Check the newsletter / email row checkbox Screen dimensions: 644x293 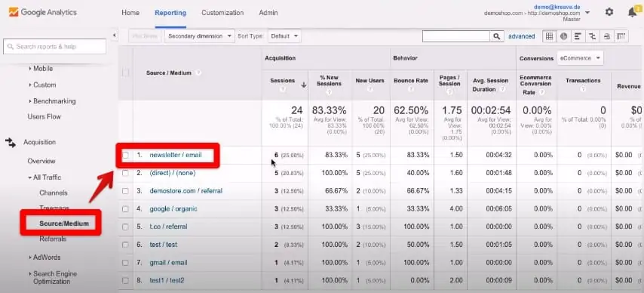point(126,155)
